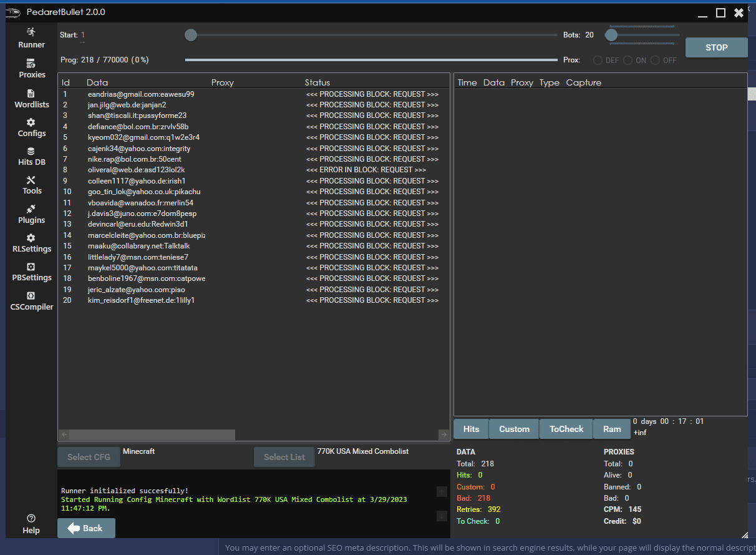Open the Hits DB database icon
This screenshot has width=756, height=555.
pyautogui.click(x=31, y=151)
